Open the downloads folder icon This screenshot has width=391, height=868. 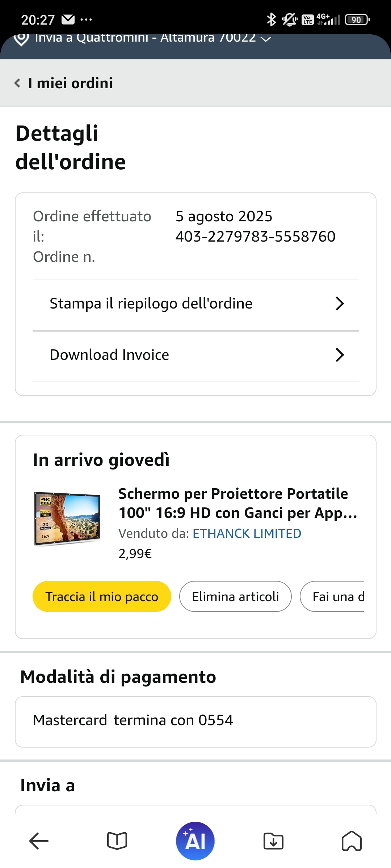pos(273,841)
